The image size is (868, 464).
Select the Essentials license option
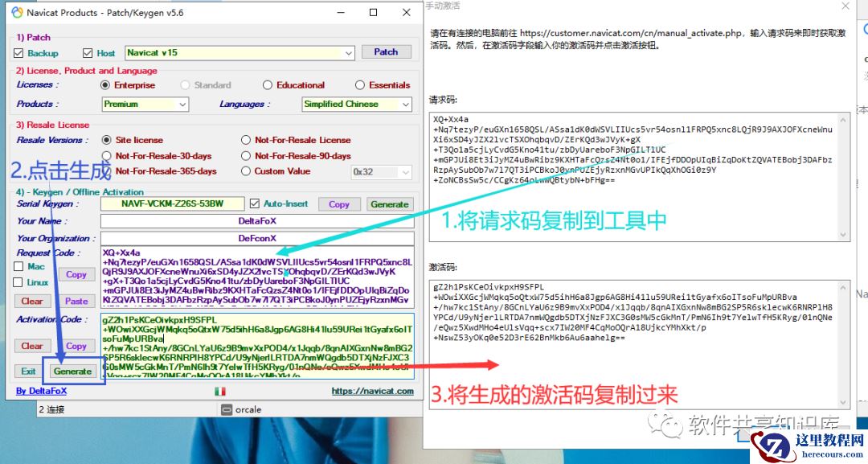click(360, 85)
